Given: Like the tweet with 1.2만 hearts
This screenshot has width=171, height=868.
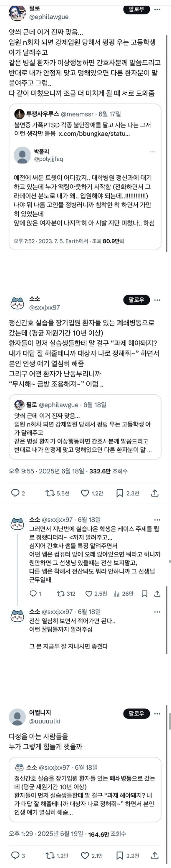Looking at the screenshot, I should 85,493.
